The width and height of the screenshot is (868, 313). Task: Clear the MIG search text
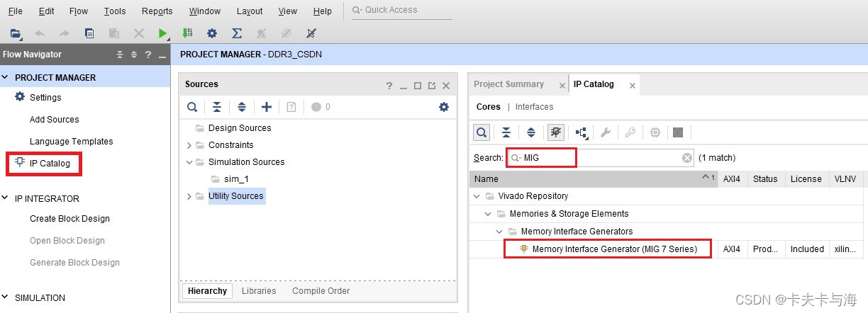[x=687, y=158]
